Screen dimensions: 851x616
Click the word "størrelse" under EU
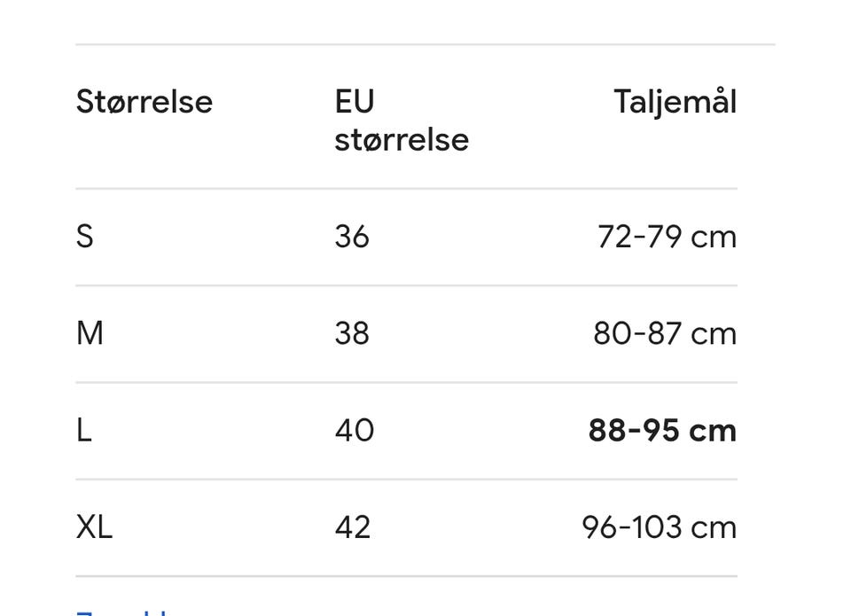coord(401,139)
